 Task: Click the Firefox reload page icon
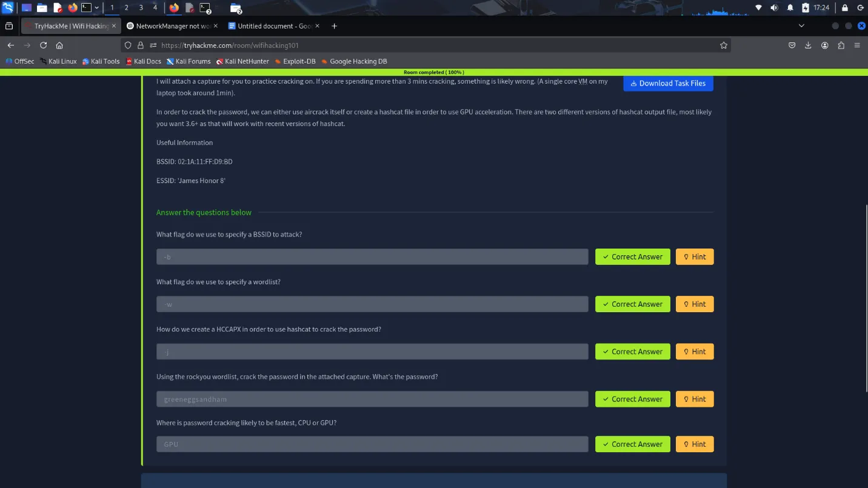point(43,45)
